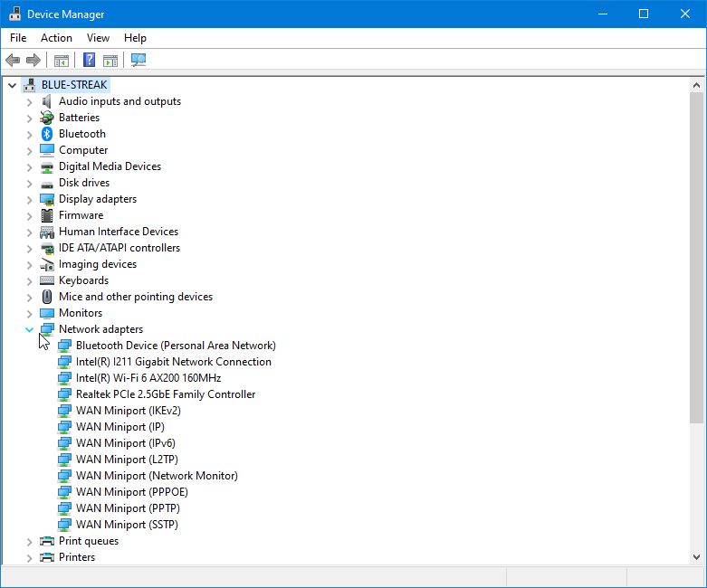The width and height of the screenshot is (707, 588).
Task: Click the Disk drives icon
Action: 47,184
